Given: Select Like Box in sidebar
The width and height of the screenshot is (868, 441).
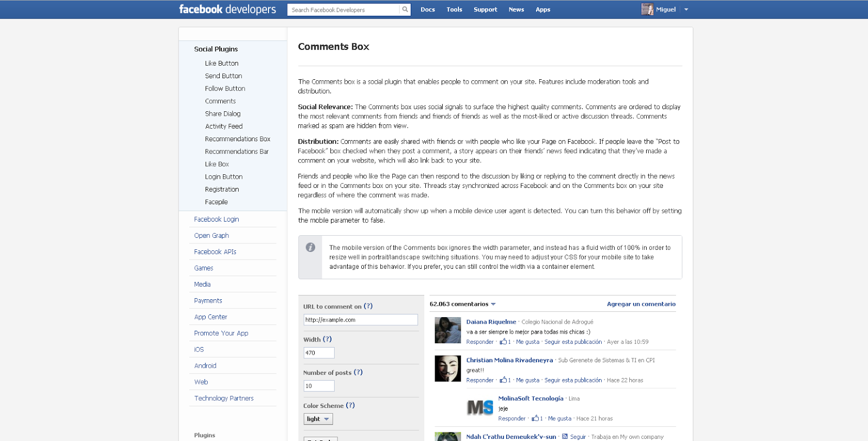Looking at the screenshot, I should (x=217, y=164).
